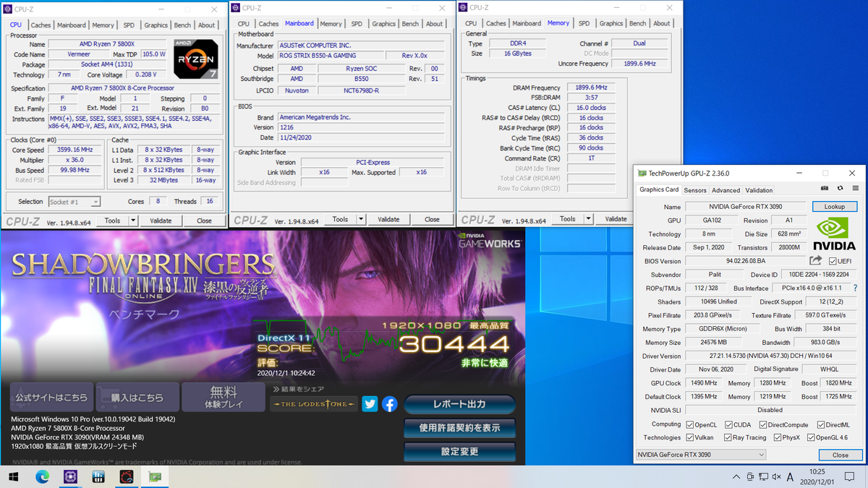The height and width of the screenshot is (488, 868).
Task: Click Validate in the CPU-Z CPU window
Action: click(160, 221)
